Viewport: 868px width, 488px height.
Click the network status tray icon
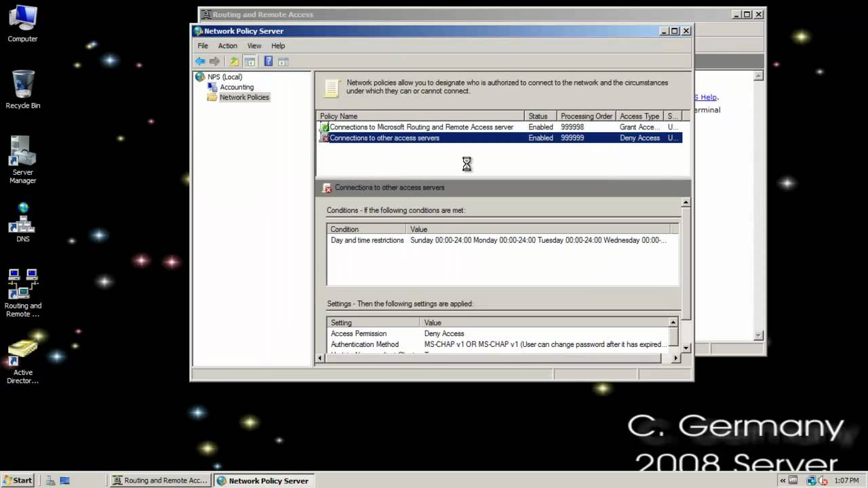[811, 481]
